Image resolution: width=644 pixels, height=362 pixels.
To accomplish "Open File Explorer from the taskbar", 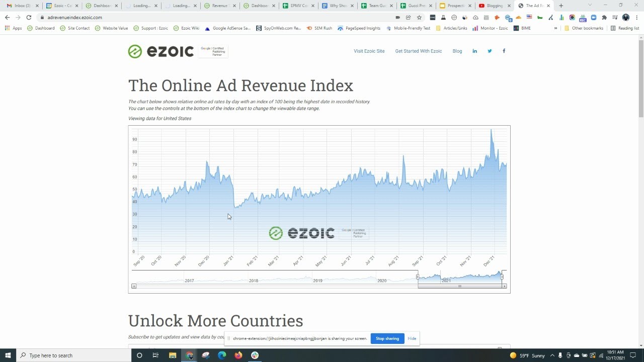I will coord(173,355).
